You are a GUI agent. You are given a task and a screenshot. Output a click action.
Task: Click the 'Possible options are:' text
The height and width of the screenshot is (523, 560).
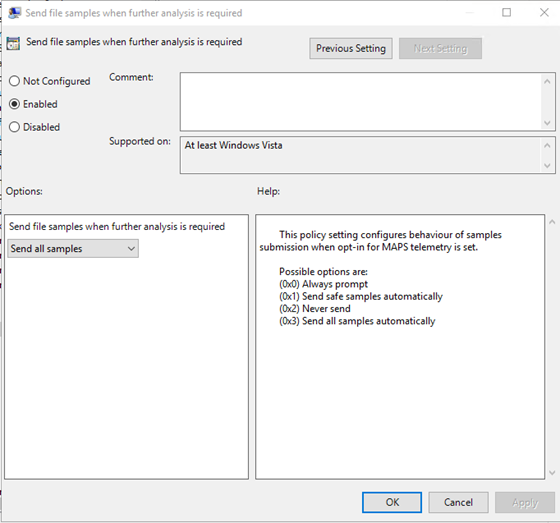323,272
